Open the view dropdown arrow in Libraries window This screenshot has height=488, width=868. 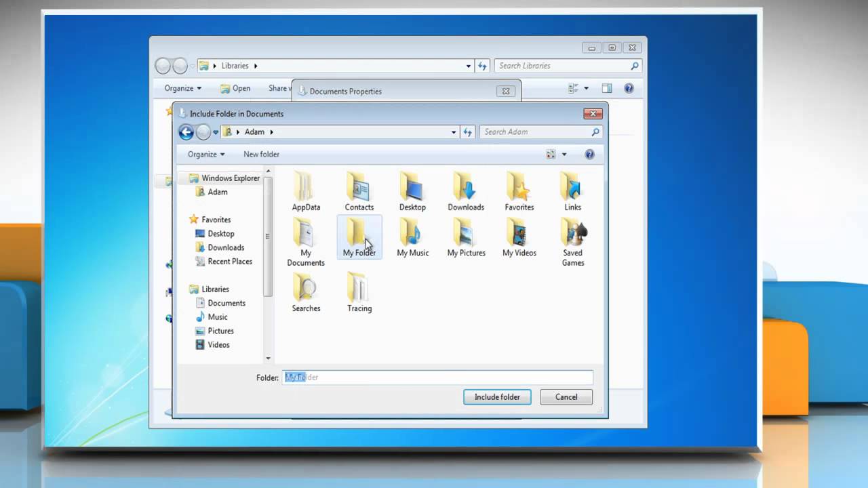(586, 88)
